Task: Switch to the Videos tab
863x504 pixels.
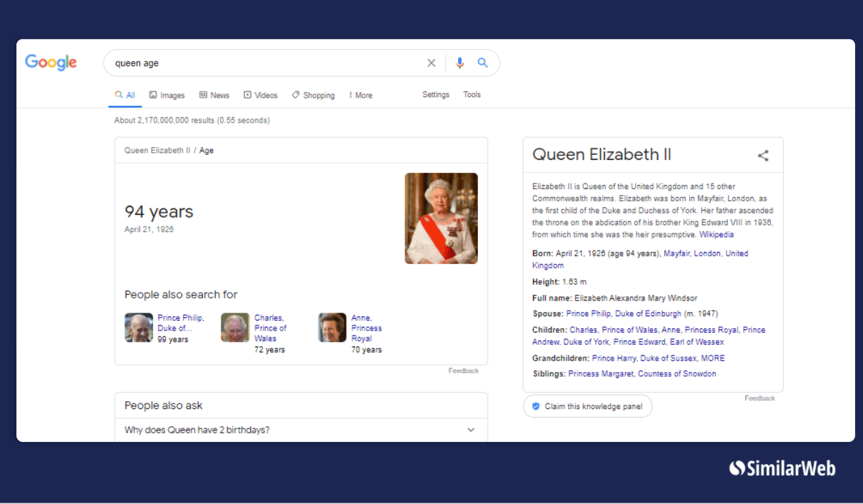Action: (260, 95)
